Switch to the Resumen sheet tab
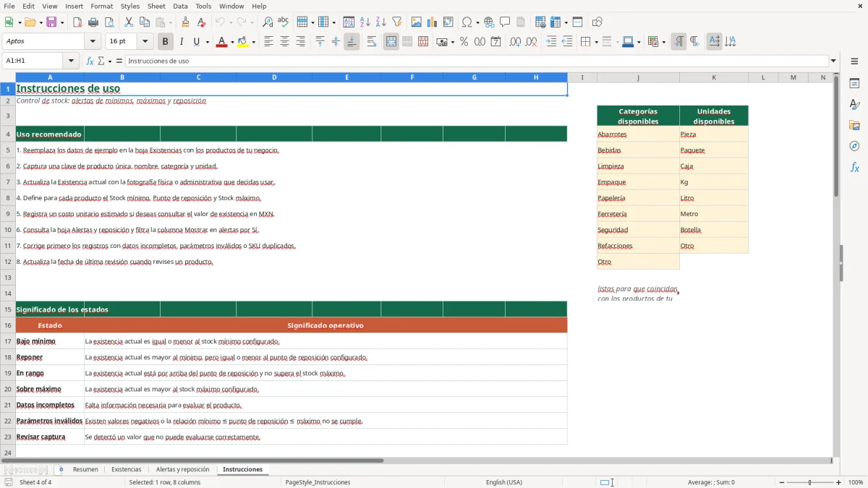868x488 pixels. pos(85,469)
